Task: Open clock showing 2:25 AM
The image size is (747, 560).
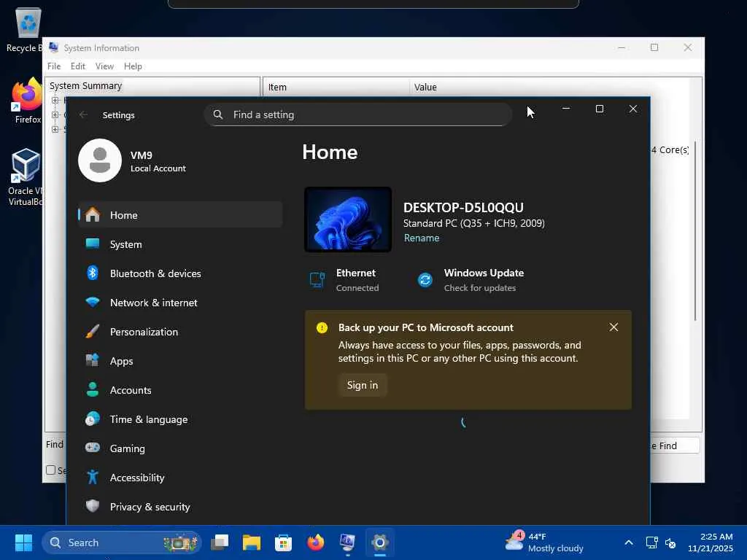Action: point(711,542)
